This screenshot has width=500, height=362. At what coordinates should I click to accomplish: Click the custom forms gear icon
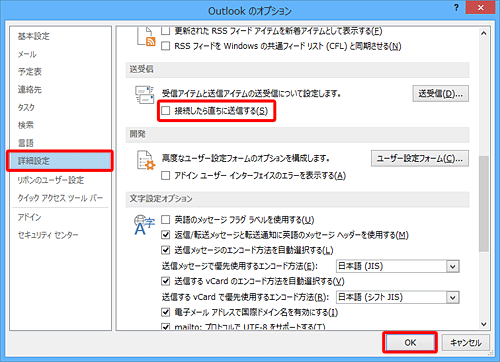coord(146,160)
